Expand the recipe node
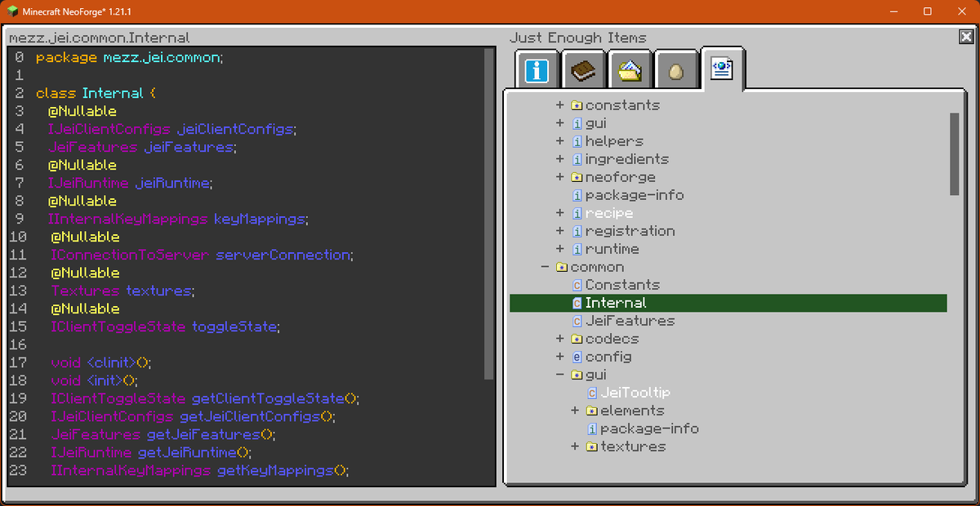Image resolution: width=980 pixels, height=506 pixels. click(x=560, y=213)
